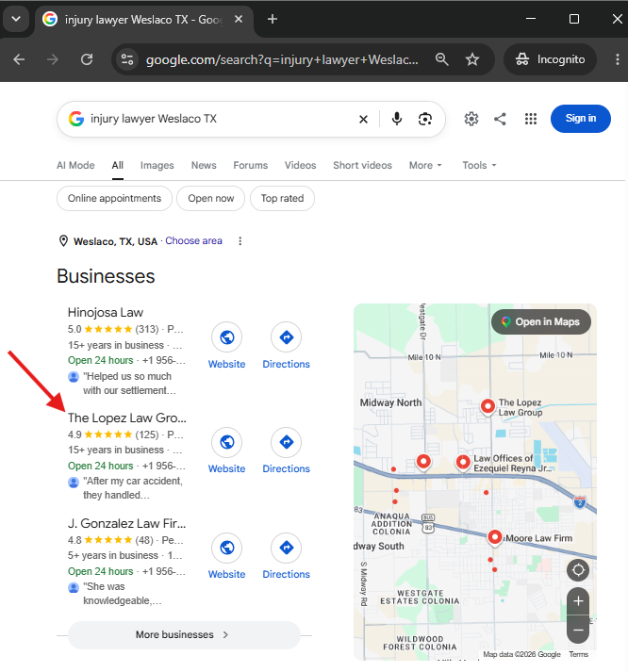Viewport: 628px width, 672px height.
Task: Select Law Offices of Ezequiel Reyna map pin
Action: [x=463, y=464]
